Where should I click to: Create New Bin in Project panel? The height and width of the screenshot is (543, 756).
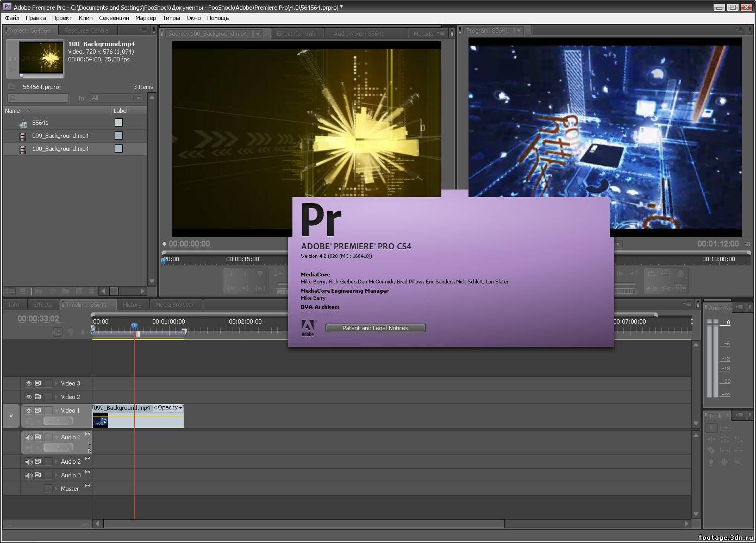click(65, 291)
